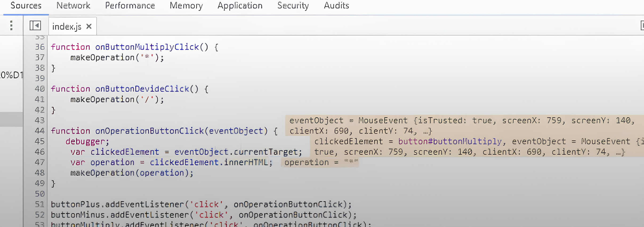
Task: Switch to the Security tab
Action: pyautogui.click(x=293, y=6)
